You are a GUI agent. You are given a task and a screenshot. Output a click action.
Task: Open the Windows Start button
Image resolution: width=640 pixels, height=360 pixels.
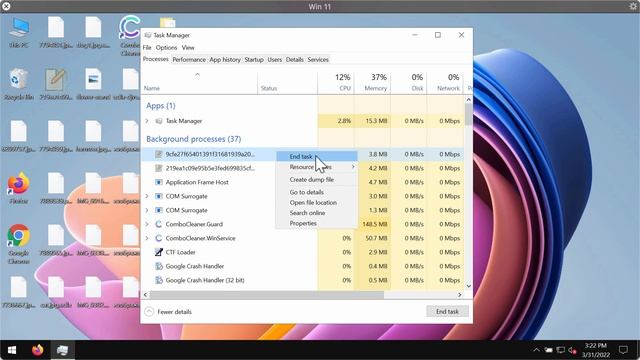click(x=12, y=350)
